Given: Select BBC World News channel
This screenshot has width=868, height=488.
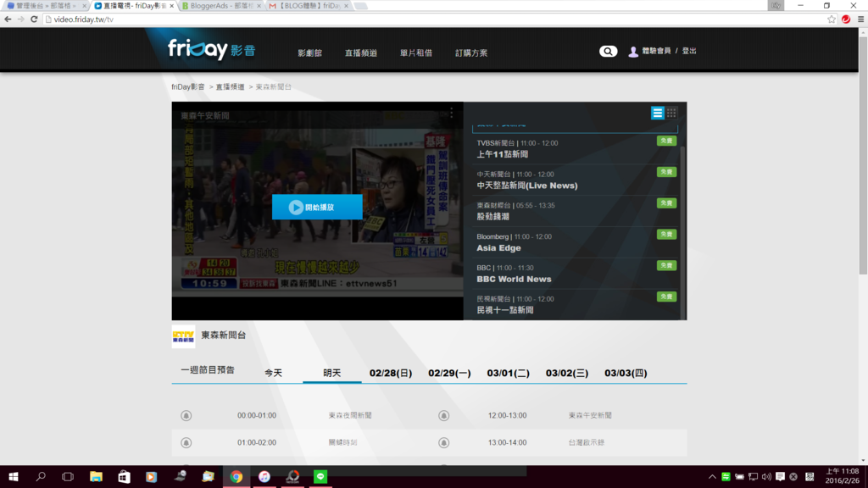Looking at the screenshot, I should point(576,274).
